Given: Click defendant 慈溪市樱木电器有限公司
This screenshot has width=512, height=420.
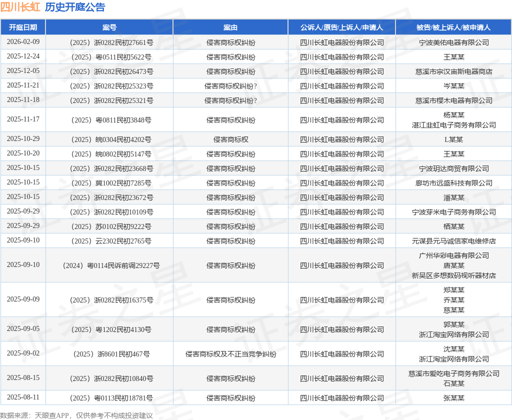Looking at the screenshot, I should [x=454, y=100].
